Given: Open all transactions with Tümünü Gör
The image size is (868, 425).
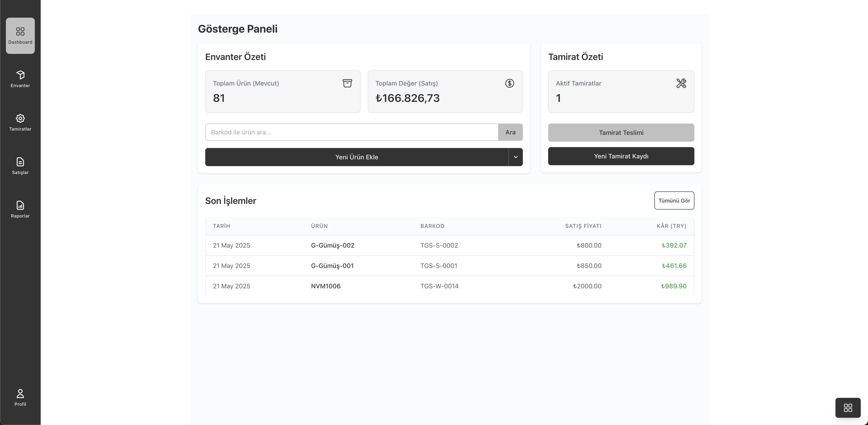Looking at the screenshot, I should coord(674,200).
